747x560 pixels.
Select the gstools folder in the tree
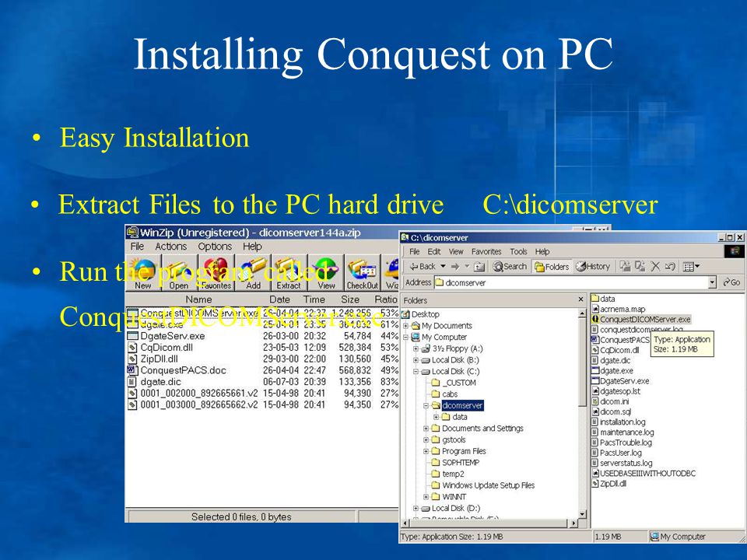pyautogui.click(x=454, y=440)
